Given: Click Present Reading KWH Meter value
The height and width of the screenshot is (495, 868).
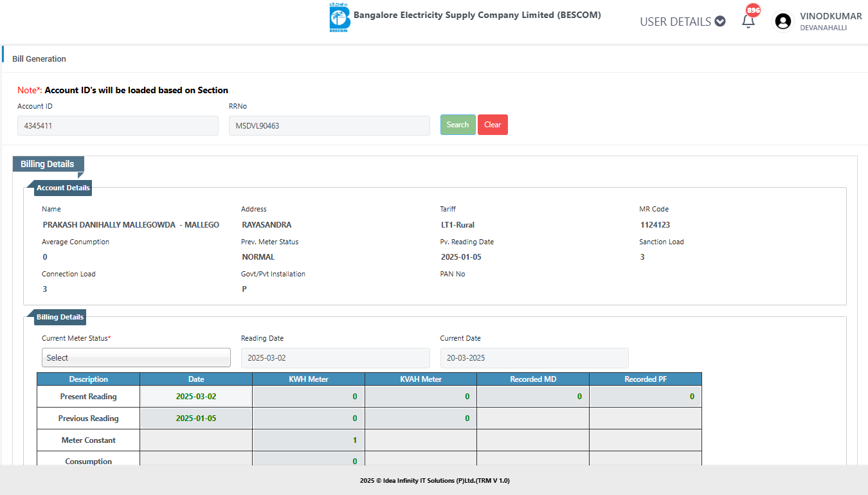Looking at the screenshot, I should click(309, 397).
